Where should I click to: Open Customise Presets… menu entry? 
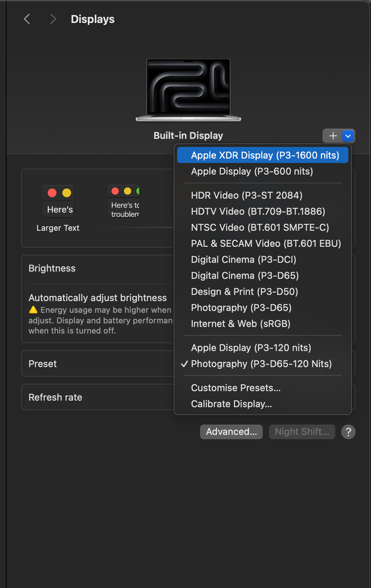pyautogui.click(x=236, y=388)
